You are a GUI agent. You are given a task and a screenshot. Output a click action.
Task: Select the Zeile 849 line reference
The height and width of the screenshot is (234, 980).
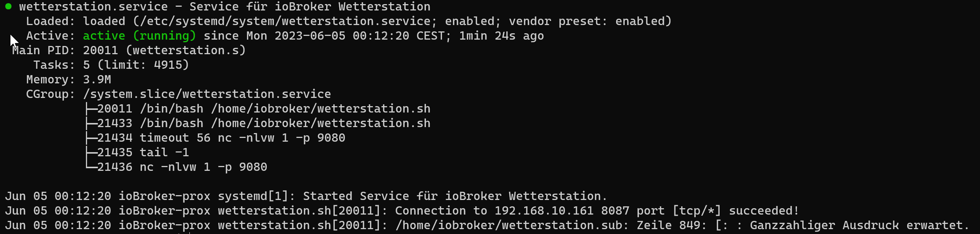[668, 225]
